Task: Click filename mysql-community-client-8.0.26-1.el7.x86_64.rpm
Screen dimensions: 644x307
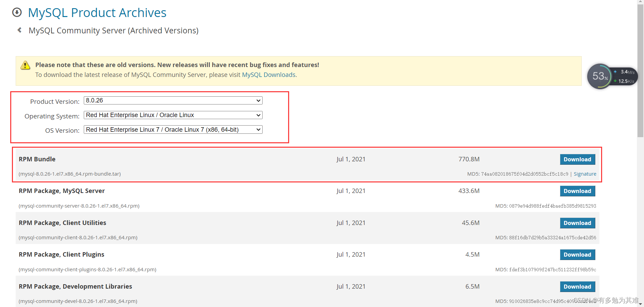Action: point(78,238)
